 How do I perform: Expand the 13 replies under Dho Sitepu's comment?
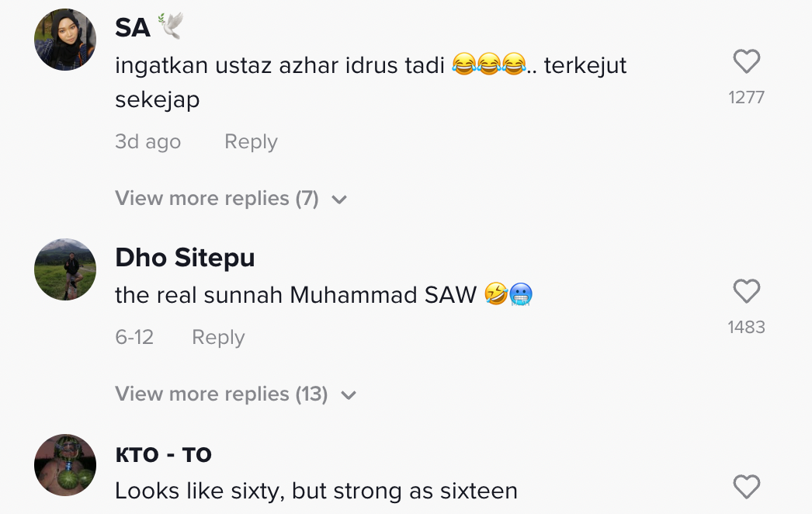221,394
